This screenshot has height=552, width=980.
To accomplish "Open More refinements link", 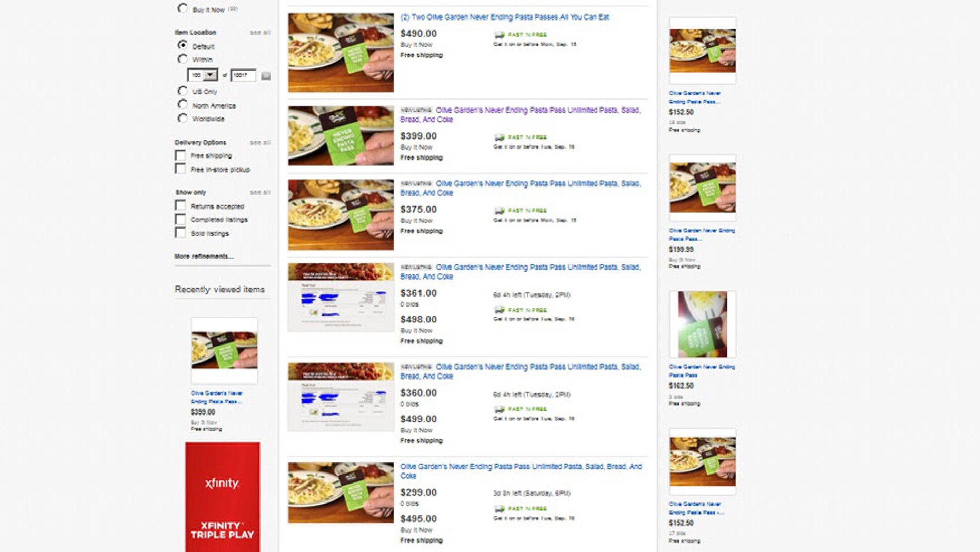I will [x=204, y=256].
